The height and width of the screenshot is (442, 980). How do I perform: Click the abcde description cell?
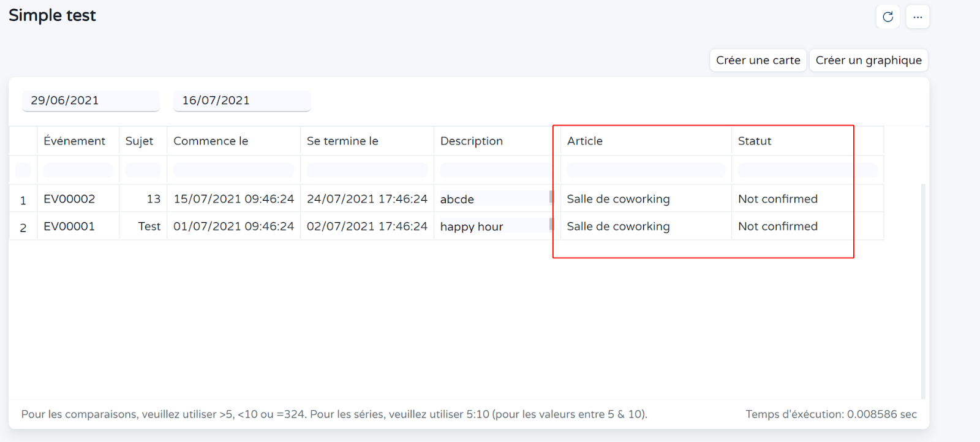coord(458,199)
